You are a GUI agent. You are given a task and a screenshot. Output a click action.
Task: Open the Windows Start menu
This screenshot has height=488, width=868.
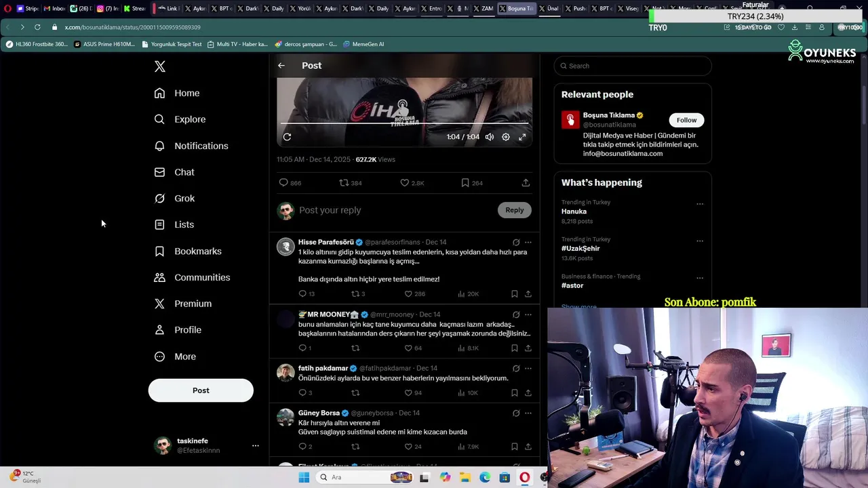tap(304, 477)
